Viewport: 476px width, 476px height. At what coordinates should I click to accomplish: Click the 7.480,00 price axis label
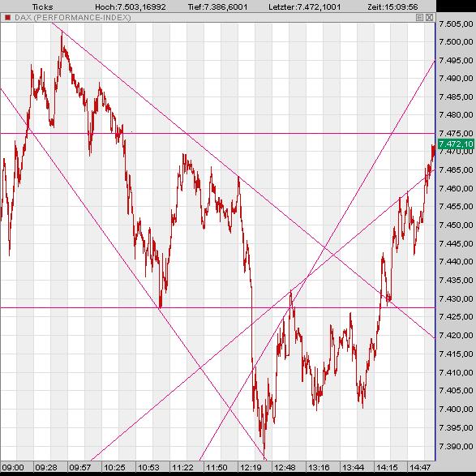(x=456, y=115)
